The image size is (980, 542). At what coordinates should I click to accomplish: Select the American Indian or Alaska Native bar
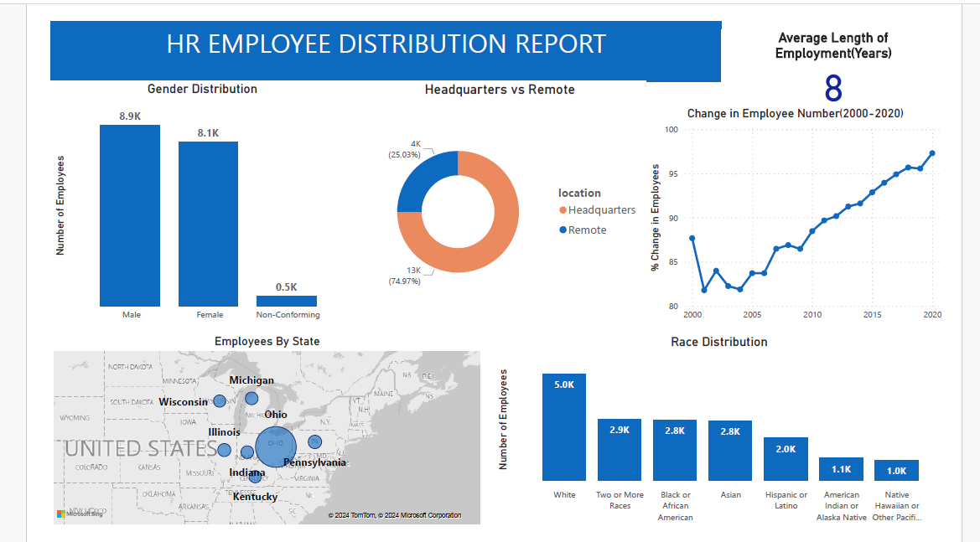[x=841, y=469]
